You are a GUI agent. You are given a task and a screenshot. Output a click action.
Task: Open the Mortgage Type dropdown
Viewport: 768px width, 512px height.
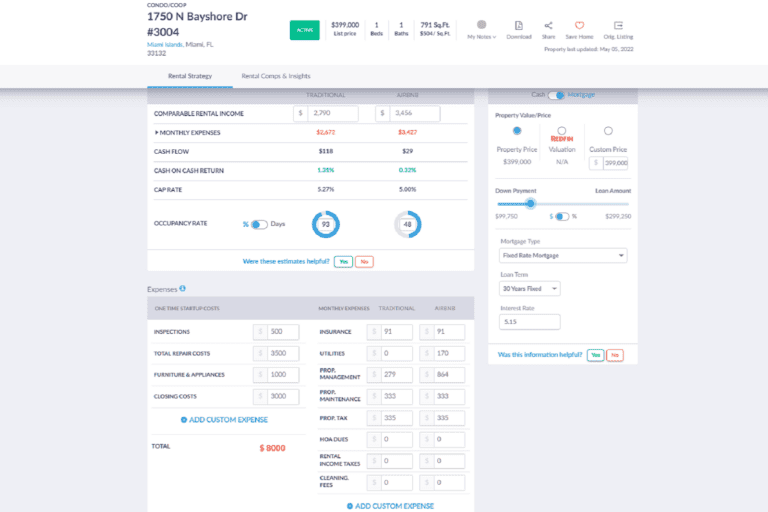pos(563,255)
